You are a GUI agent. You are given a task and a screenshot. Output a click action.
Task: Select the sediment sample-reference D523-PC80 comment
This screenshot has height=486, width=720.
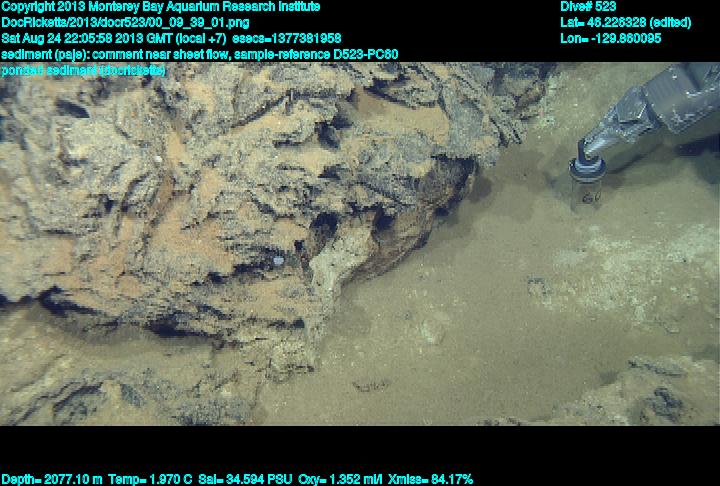[200, 54]
